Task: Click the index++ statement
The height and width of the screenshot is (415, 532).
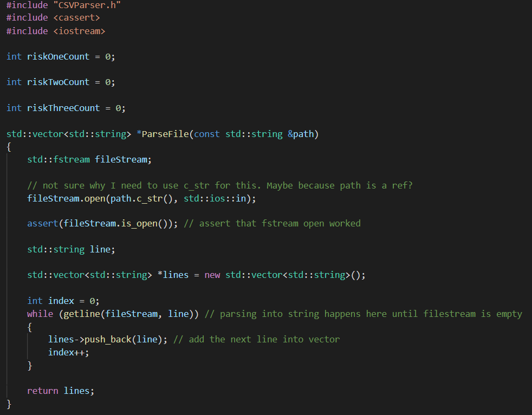Action: tap(69, 353)
